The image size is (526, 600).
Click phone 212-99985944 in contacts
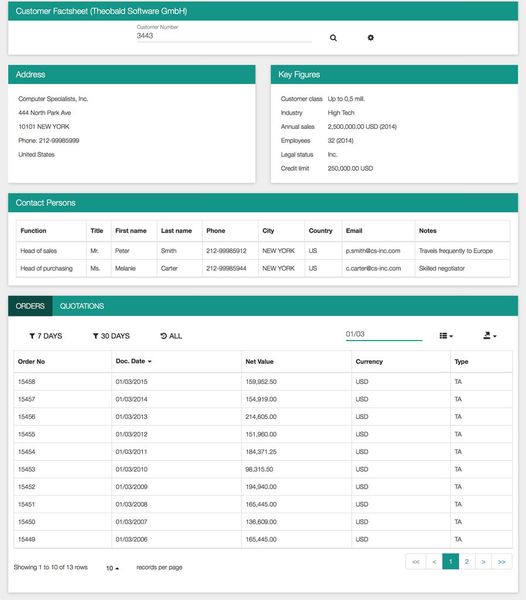click(226, 268)
